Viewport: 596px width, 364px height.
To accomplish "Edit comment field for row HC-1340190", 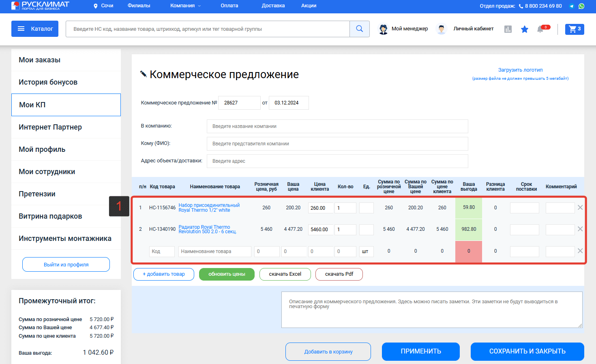I will (560, 229).
